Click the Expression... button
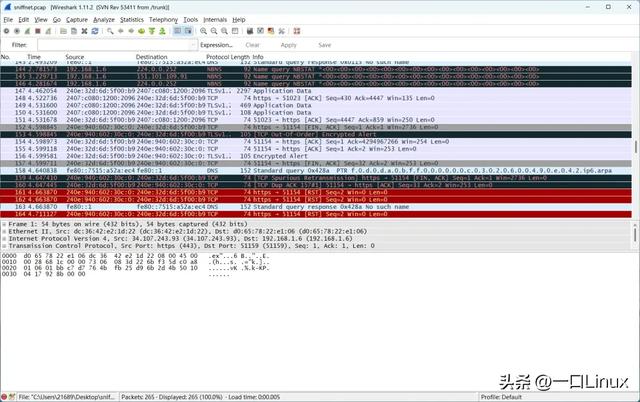Image resolution: width=640 pixels, height=402 pixels. tap(216, 45)
